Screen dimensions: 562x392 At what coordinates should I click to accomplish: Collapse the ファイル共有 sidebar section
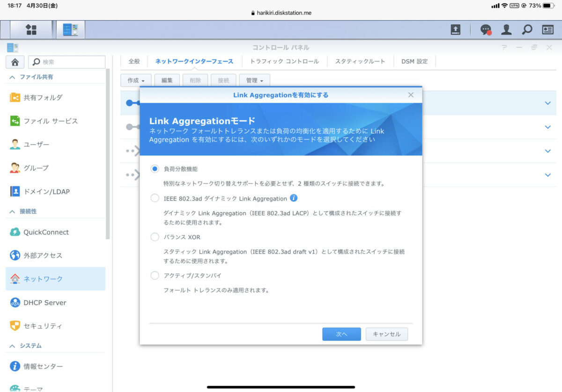point(12,77)
